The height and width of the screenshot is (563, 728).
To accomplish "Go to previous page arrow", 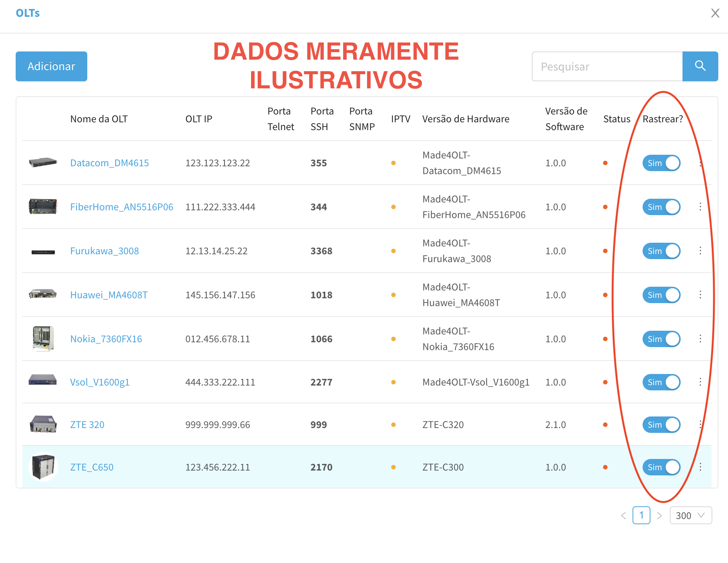I will 624,515.
